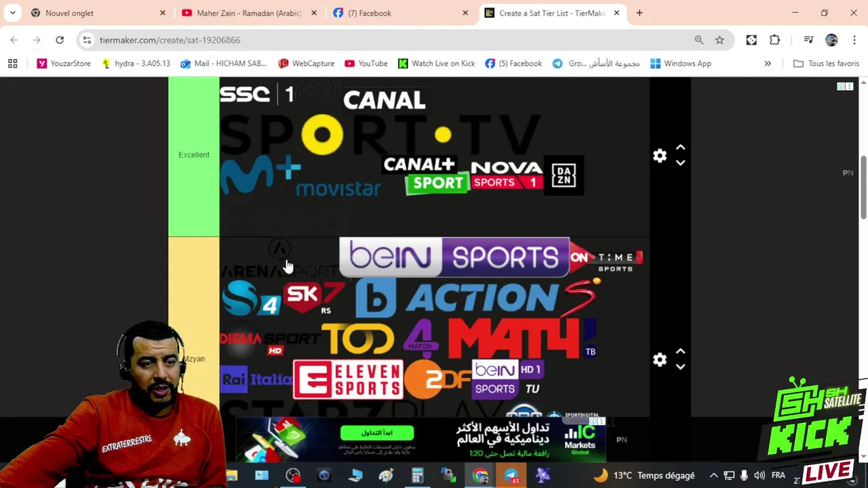
Task: Reload the current page
Action: click(x=60, y=40)
